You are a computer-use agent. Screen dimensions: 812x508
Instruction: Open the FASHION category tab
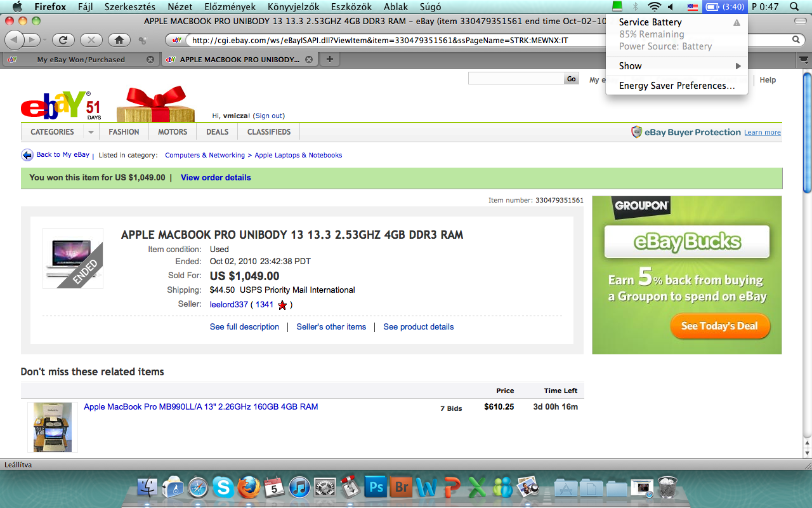(x=124, y=132)
